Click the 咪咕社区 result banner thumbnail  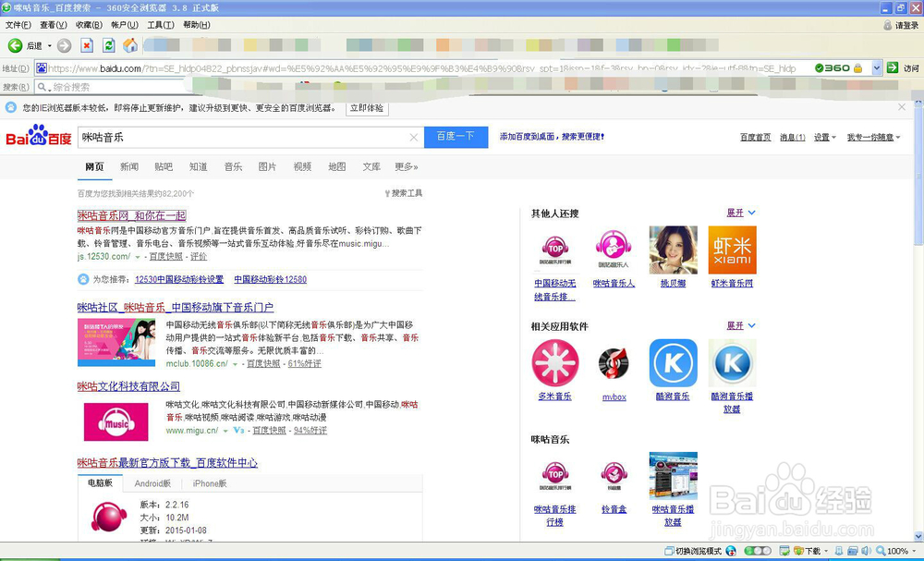(x=116, y=342)
